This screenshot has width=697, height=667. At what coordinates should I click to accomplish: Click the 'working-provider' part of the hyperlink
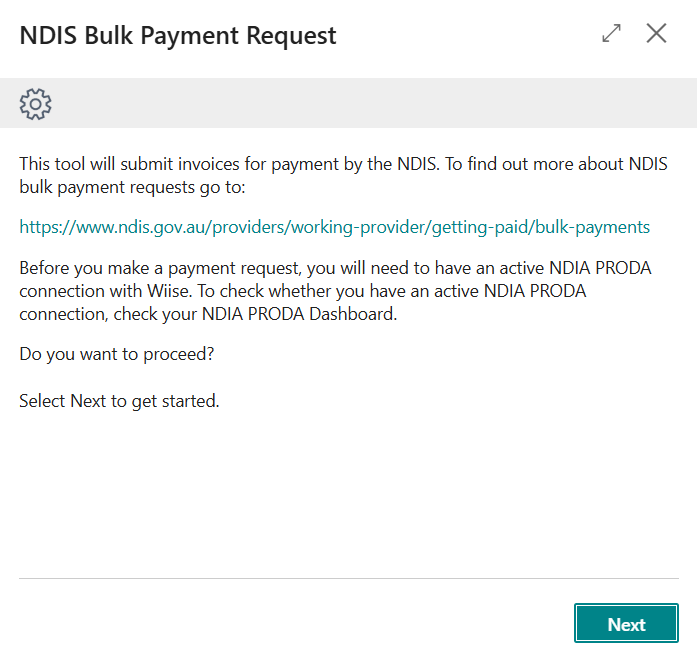(x=358, y=227)
